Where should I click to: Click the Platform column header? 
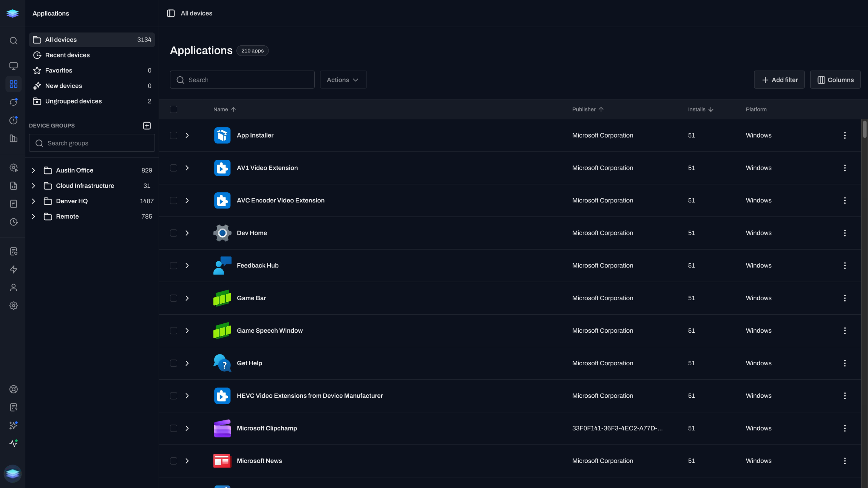click(x=756, y=109)
